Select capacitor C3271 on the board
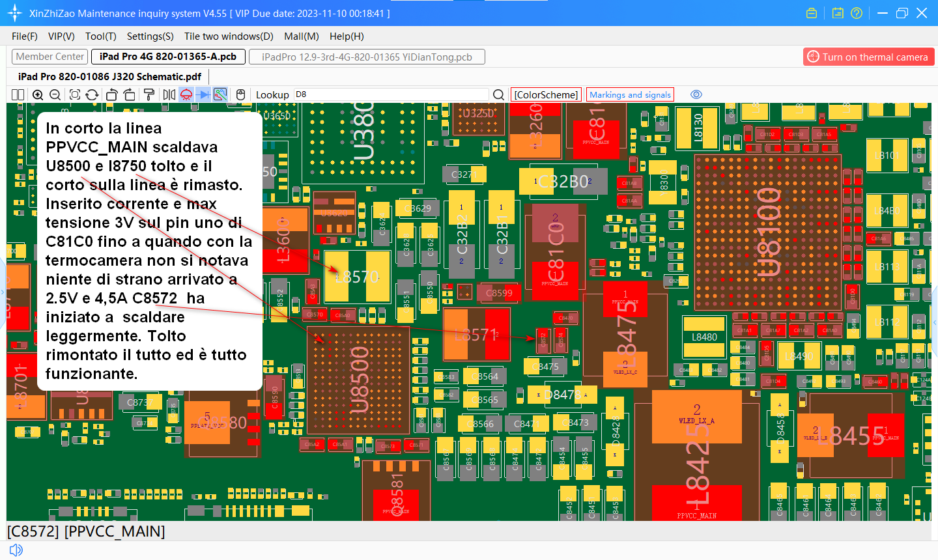 tap(464, 175)
